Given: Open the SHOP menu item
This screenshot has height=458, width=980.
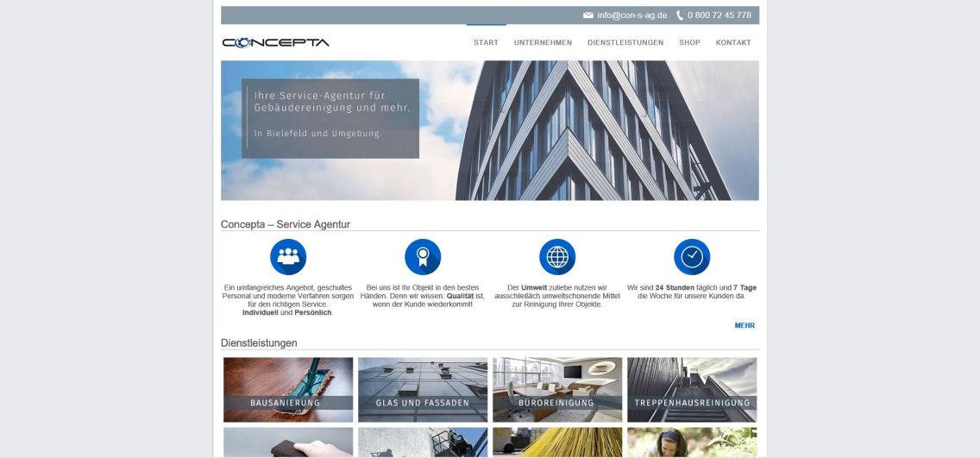Looking at the screenshot, I should (x=689, y=42).
